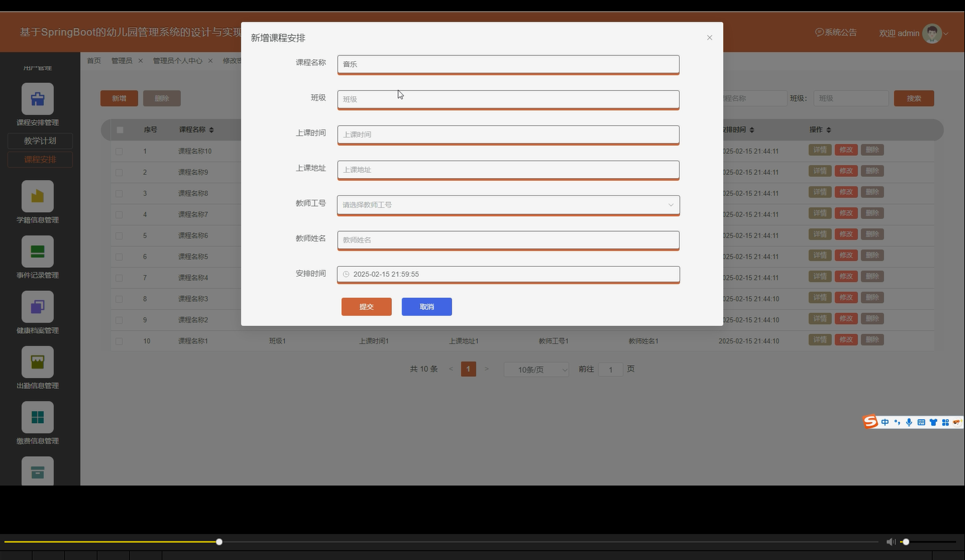Select 课程安排 in the sidebar submenu

click(40, 159)
